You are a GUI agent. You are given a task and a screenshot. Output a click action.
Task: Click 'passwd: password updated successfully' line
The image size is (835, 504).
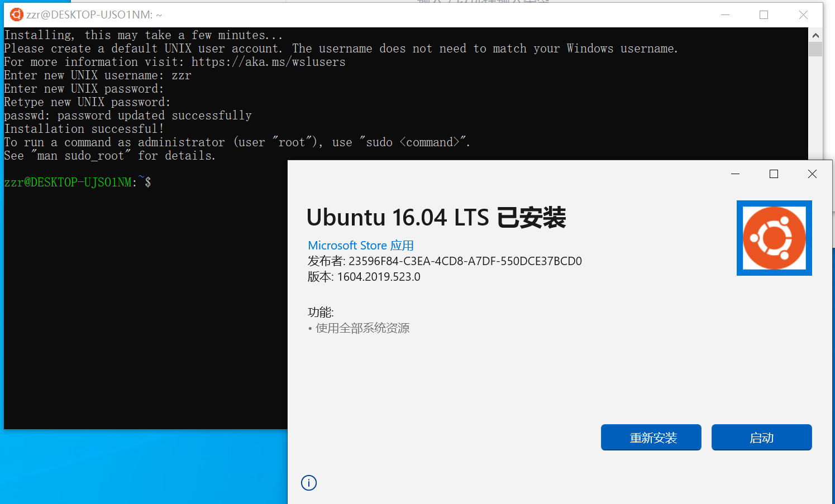pyautogui.click(x=128, y=116)
